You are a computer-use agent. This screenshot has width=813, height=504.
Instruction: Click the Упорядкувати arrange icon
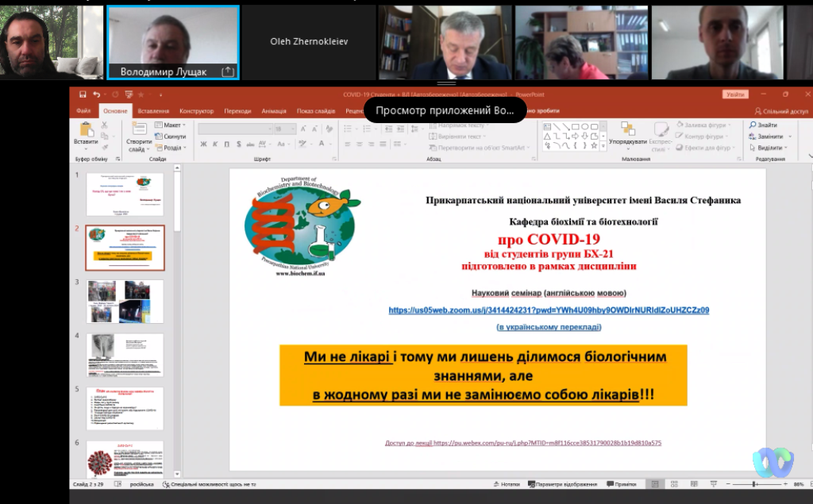pyautogui.click(x=628, y=130)
